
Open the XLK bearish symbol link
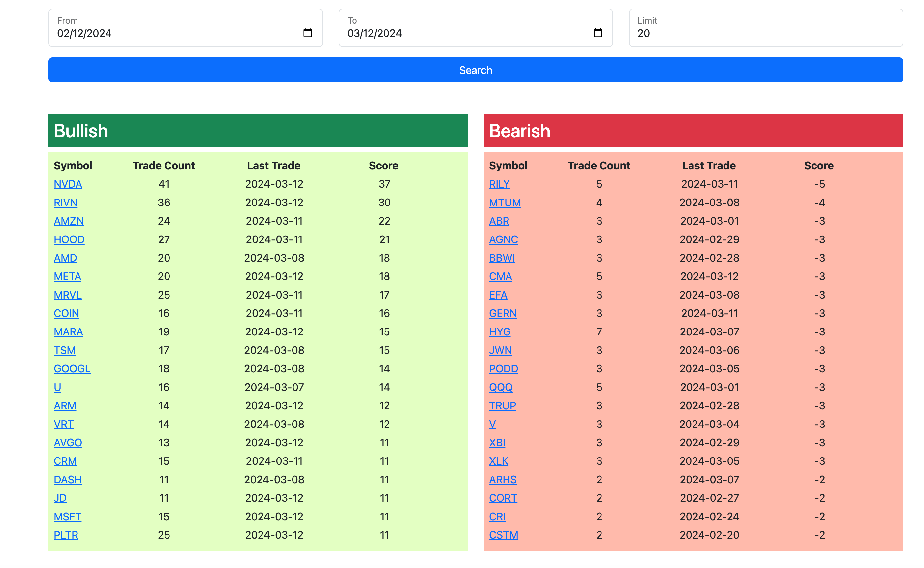[499, 461]
